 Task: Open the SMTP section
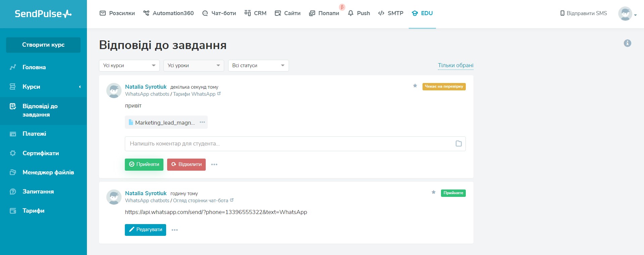click(391, 13)
